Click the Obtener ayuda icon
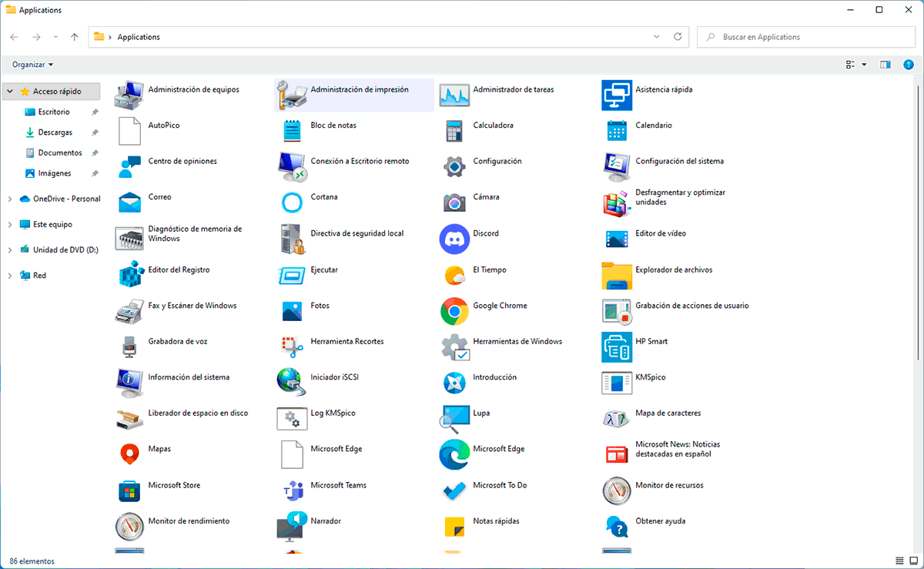The width and height of the screenshot is (924, 569). coord(617,527)
